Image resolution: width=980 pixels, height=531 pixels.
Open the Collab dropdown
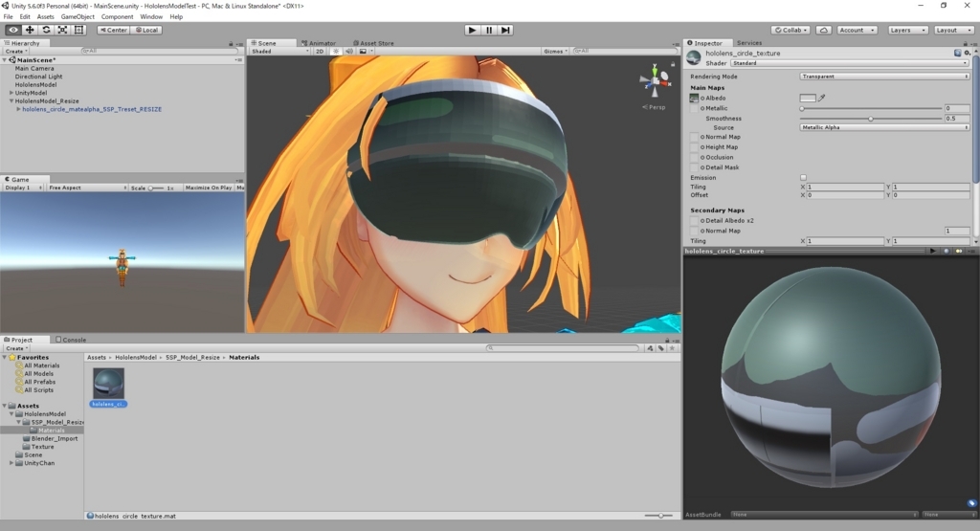pyautogui.click(x=791, y=30)
